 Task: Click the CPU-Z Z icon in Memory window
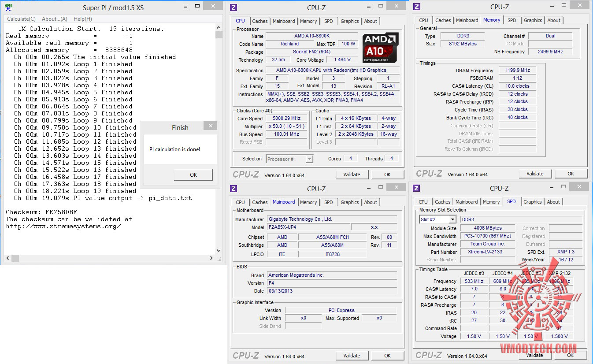coord(417,7)
